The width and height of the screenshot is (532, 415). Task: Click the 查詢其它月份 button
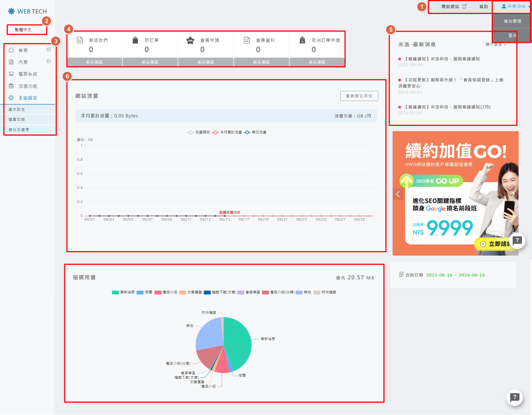pyautogui.click(x=359, y=96)
